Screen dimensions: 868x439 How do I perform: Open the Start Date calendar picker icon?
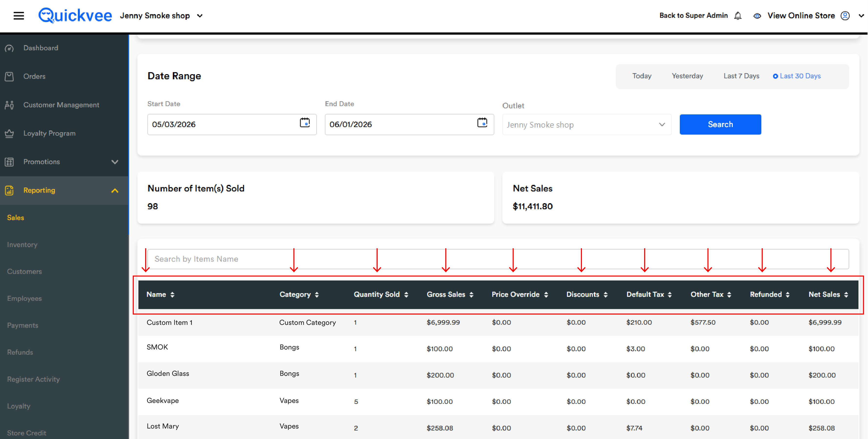305,123
